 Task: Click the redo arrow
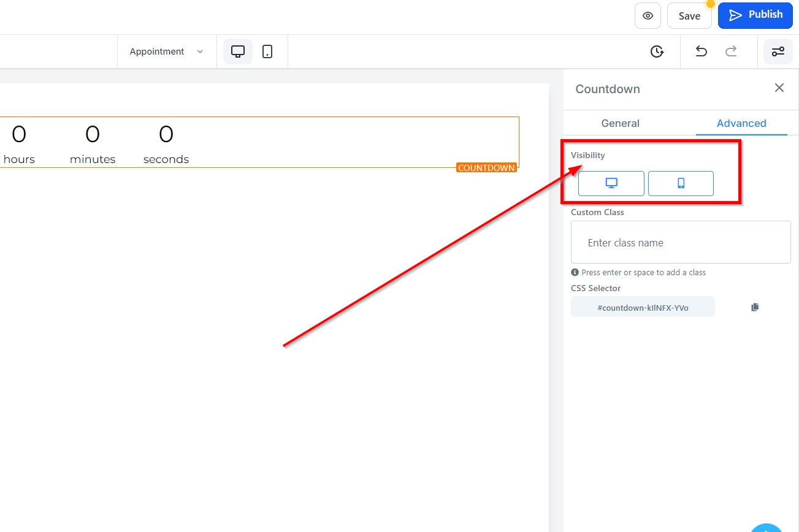coord(731,51)
